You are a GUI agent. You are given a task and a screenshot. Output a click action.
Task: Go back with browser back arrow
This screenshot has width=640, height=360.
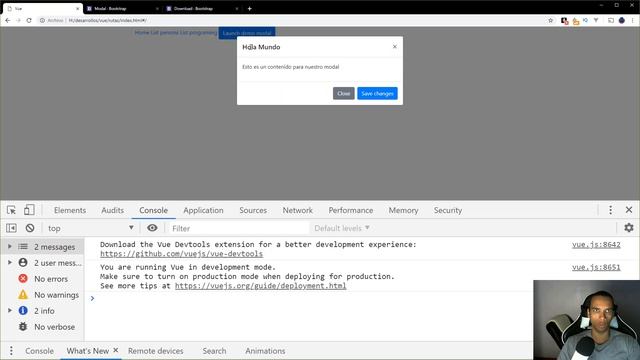click(x=8, y=20)
